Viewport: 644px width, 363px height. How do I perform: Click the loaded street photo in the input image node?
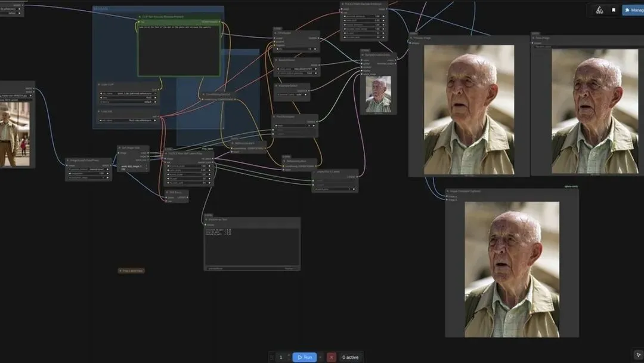pyautogui.click(x=15, y=134)
